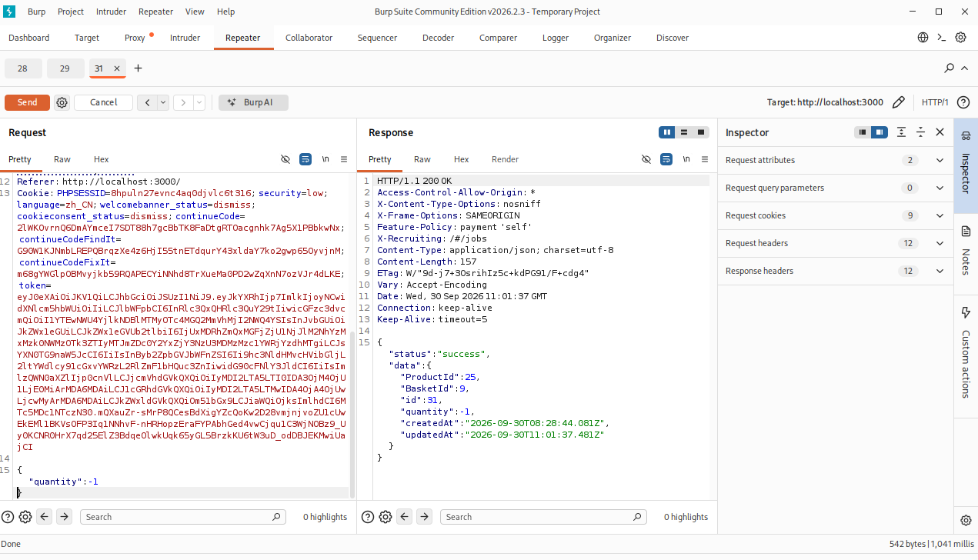Switch Request view to Raw
The height and width of the screenshot is (560, 978).
pyautogui.click(x=62, y=159)
